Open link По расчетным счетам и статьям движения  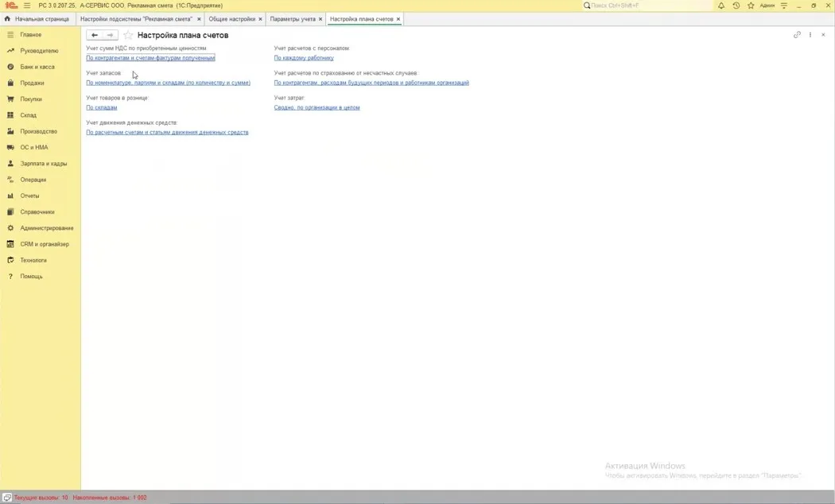[x=167, y=133]
